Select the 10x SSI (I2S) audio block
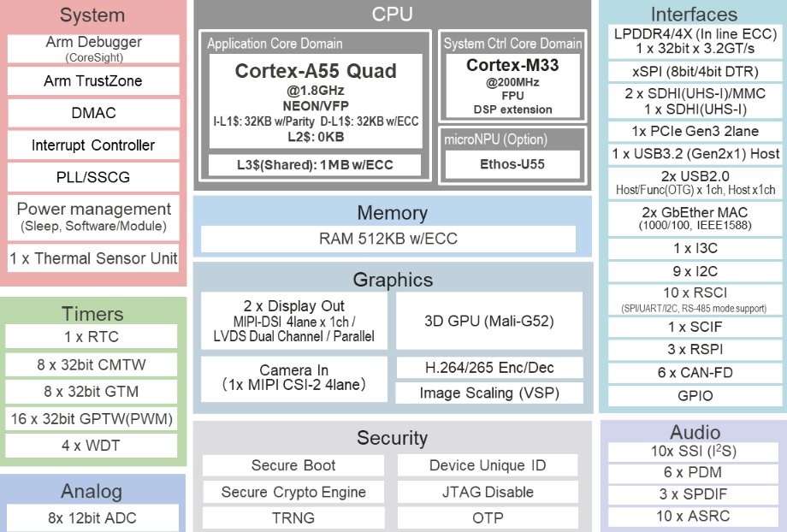Image resolution: width=787 pixels, height=532 pixels. click(694, 452)
